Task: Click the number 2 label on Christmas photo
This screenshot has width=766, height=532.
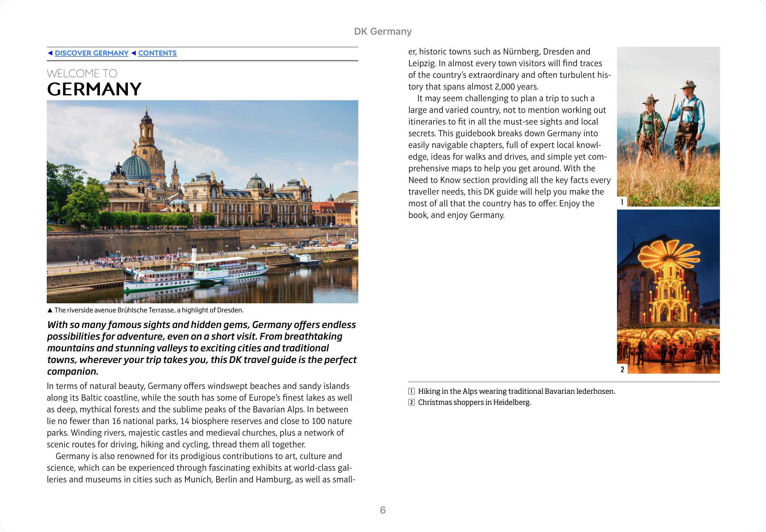Action: (x=622, y=369)
